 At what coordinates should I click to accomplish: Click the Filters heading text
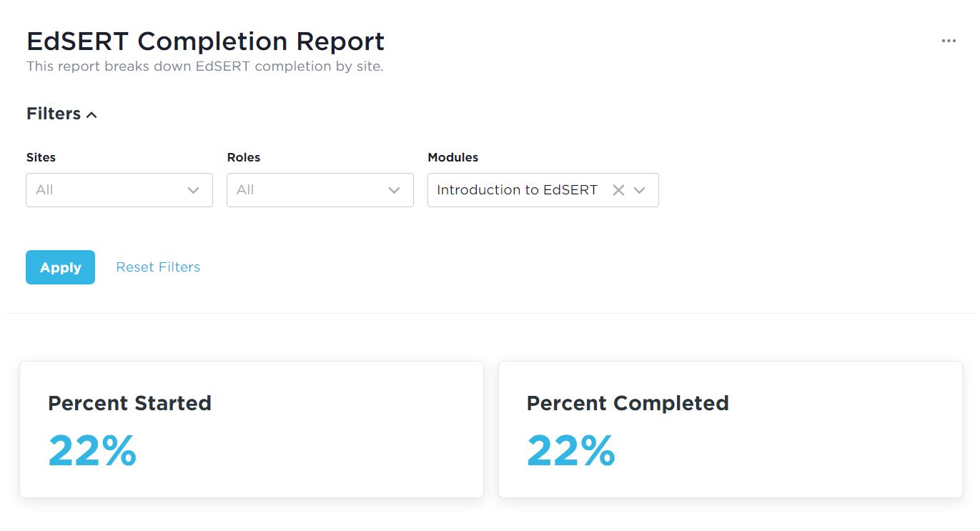pos(54,114)
